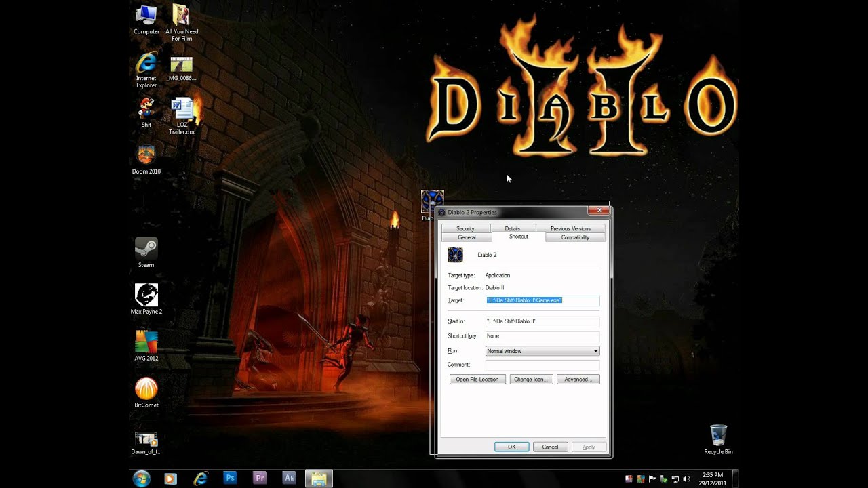Click into the Target path field
868x488 pixels.
click(x=542, y=300)
